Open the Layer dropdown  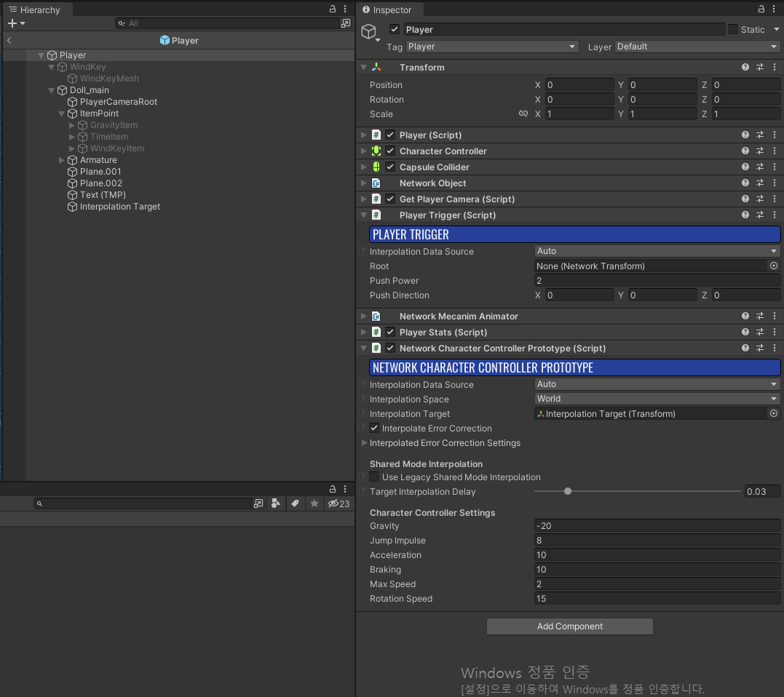(697, 47)
